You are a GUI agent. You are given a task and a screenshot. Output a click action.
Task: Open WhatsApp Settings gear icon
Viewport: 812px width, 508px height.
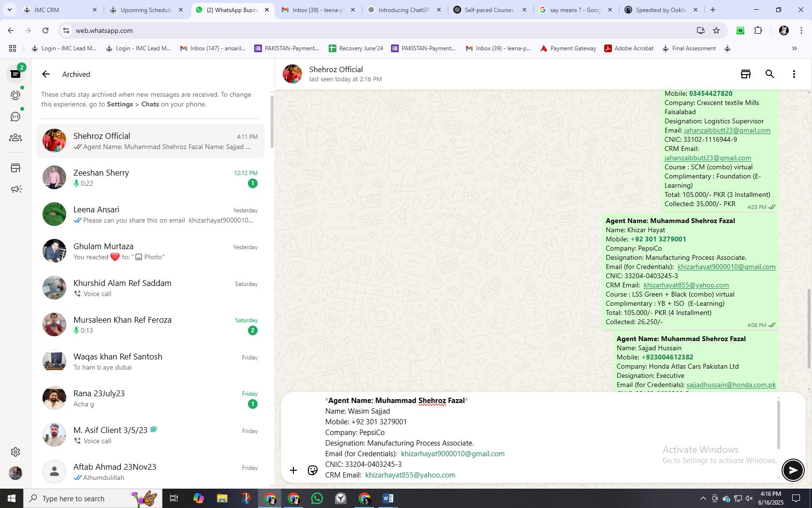click(x=15, y=451)
